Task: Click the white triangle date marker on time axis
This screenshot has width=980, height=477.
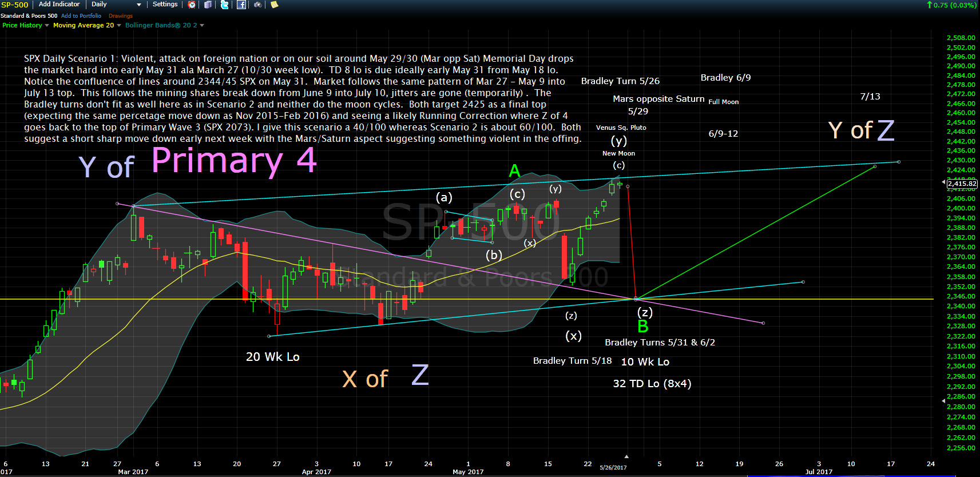Action: coord(626,456)
